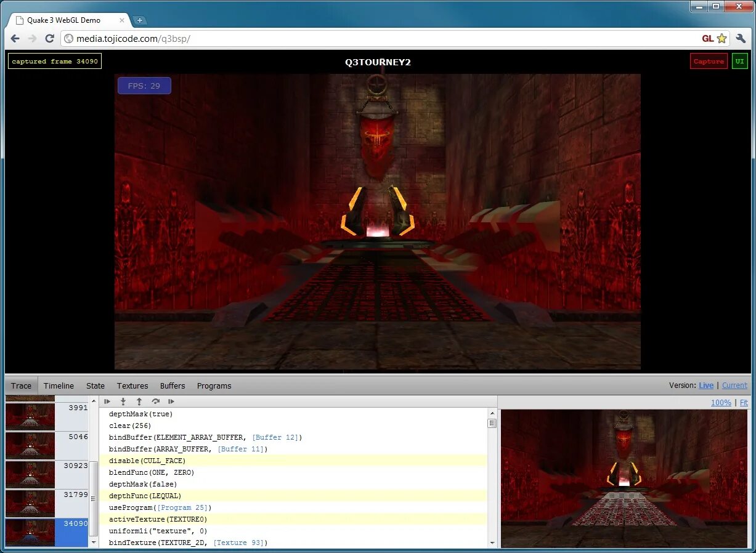Switch to the Timeline tab

pyautogui.click(x=59, y=385)
